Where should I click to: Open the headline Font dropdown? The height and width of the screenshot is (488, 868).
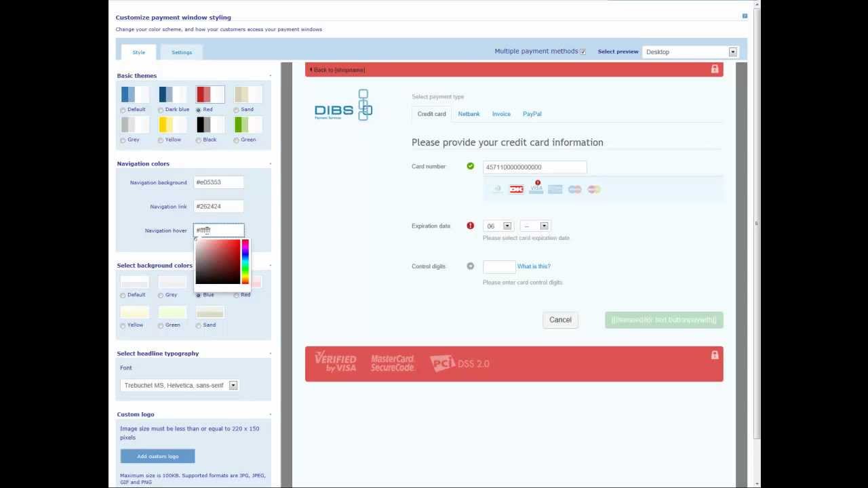(x=179, y=385)
